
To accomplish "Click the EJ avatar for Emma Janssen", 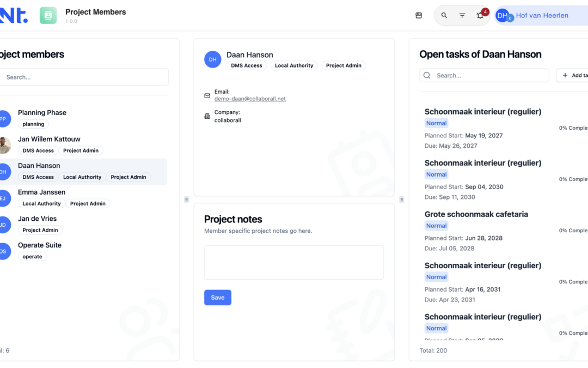I will tap(4, 198).
